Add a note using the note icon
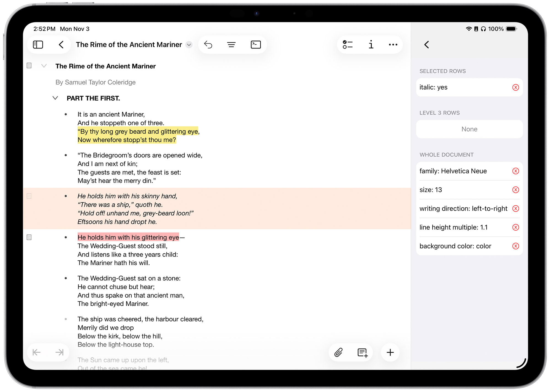Image resolution: width=551 pixels, height=392 pixels. click(362, 352)
